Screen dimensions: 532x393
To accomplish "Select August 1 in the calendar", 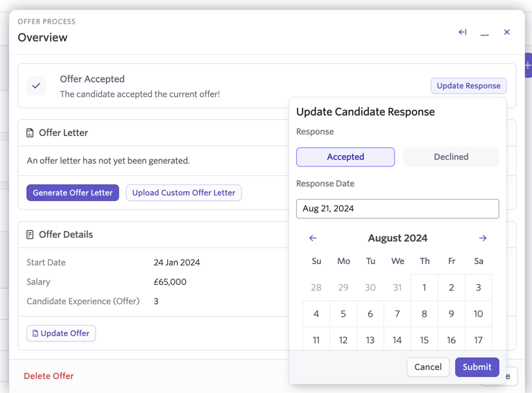I will 424,288.
